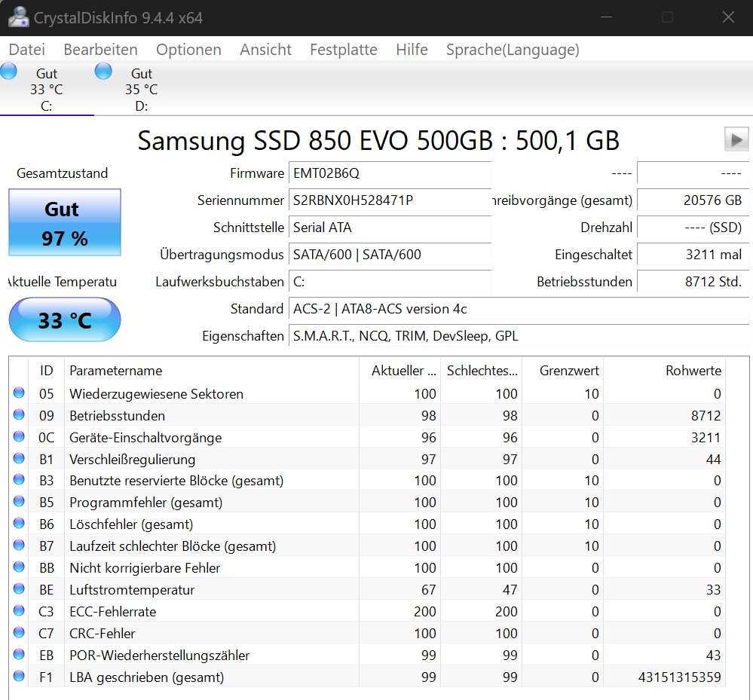Open the Festplatte menu
This screenshot has height=700, width=753.
[344, 50]
